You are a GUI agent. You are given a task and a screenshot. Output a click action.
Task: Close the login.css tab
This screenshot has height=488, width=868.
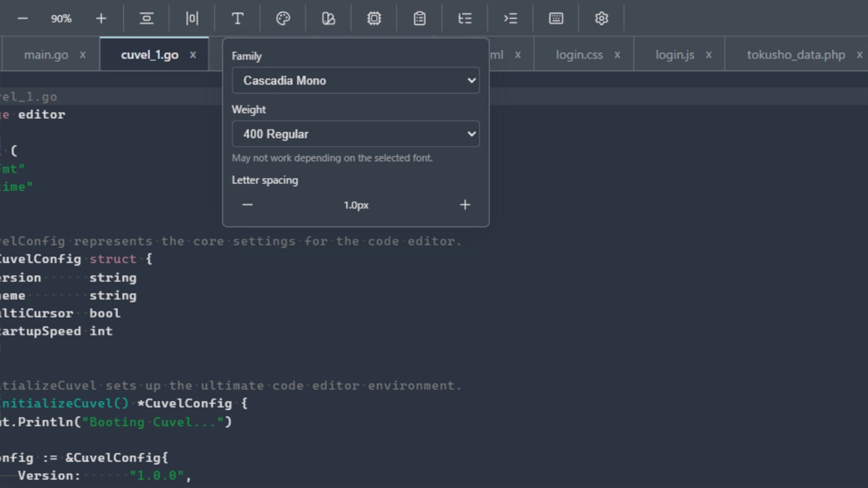[617, 55]
